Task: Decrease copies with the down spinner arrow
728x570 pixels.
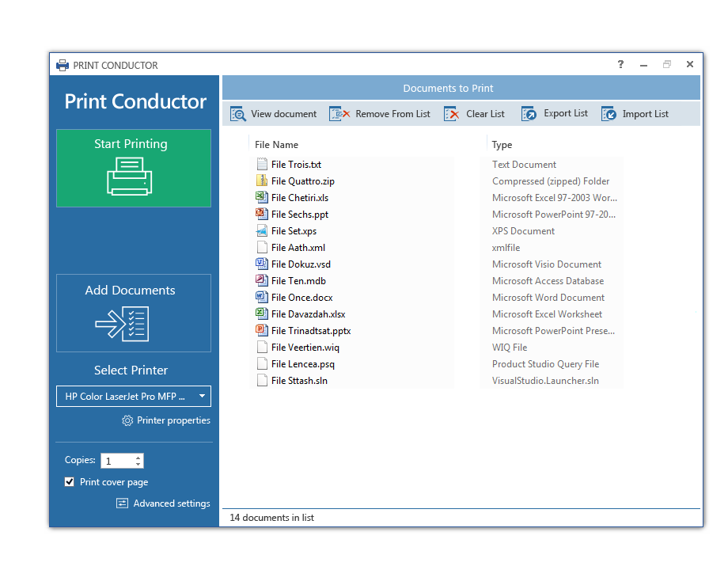Action: (138, 464)
